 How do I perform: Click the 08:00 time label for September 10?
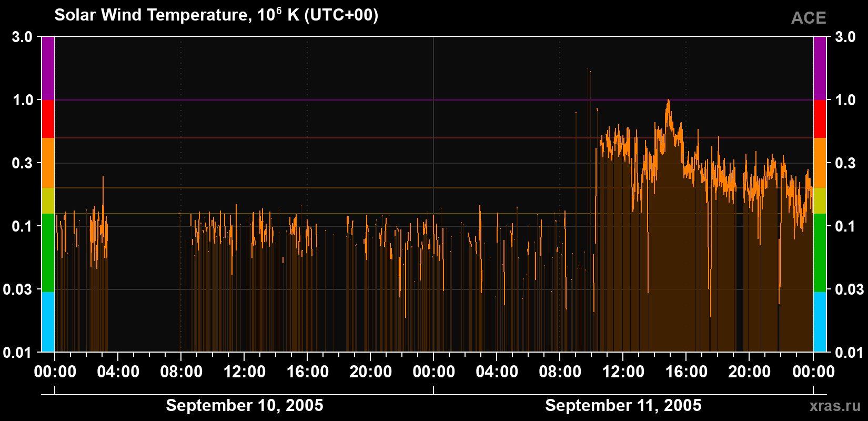pyautogui.click(x=181, y=372)
